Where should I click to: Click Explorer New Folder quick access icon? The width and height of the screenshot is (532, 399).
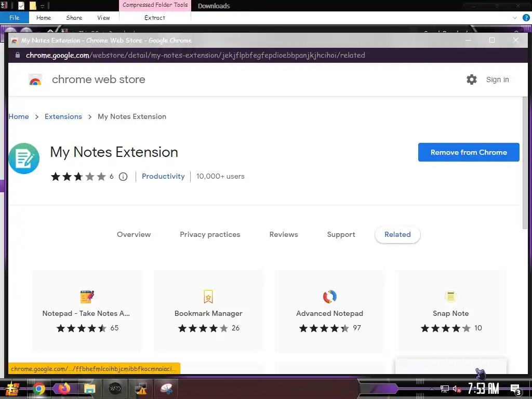(x=33, y=5)
